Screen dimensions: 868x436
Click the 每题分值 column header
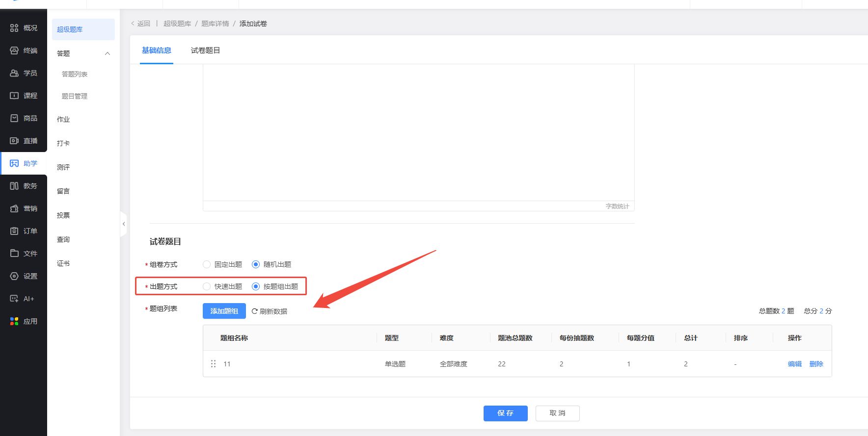(x=641, y=338)
